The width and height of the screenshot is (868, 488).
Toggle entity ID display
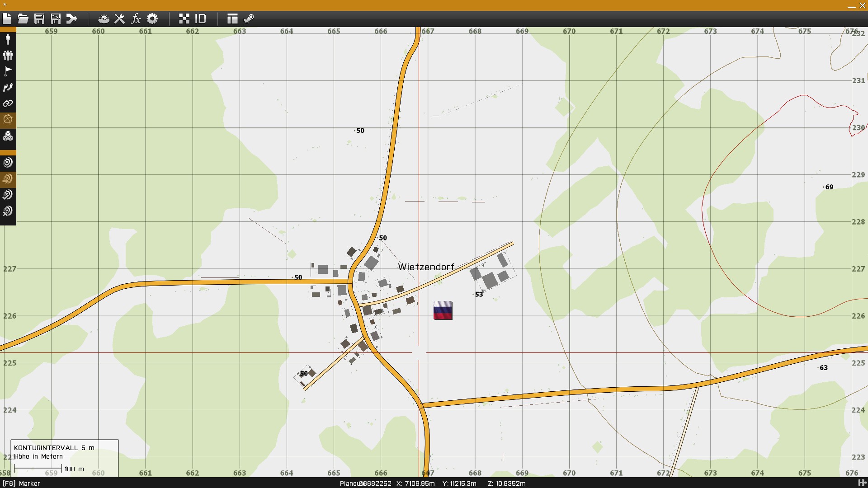point(200,19)
